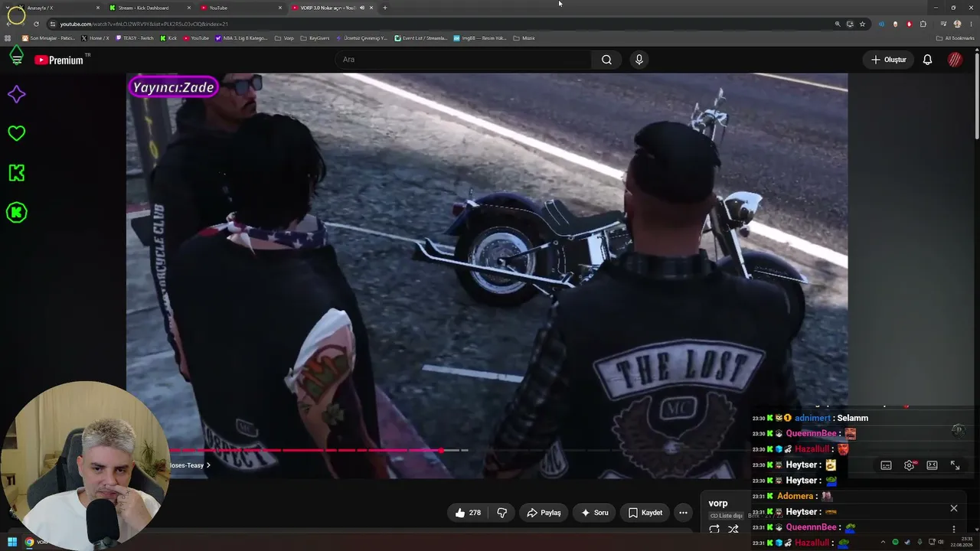Toggle video subtitles (captions) button

[886, 465]
